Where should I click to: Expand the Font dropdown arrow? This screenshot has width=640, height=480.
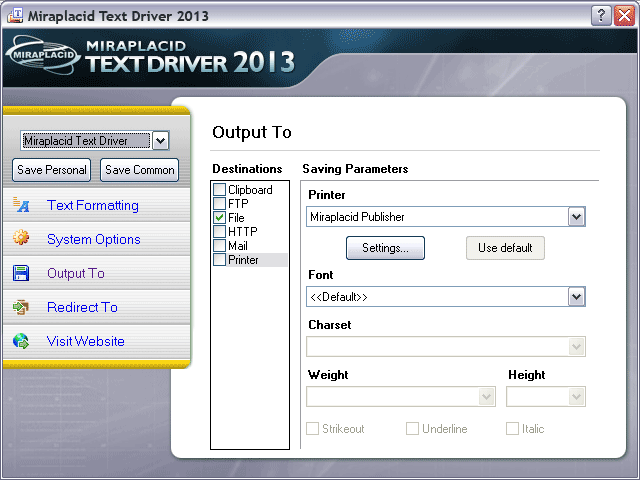click(x=576, y=297)
